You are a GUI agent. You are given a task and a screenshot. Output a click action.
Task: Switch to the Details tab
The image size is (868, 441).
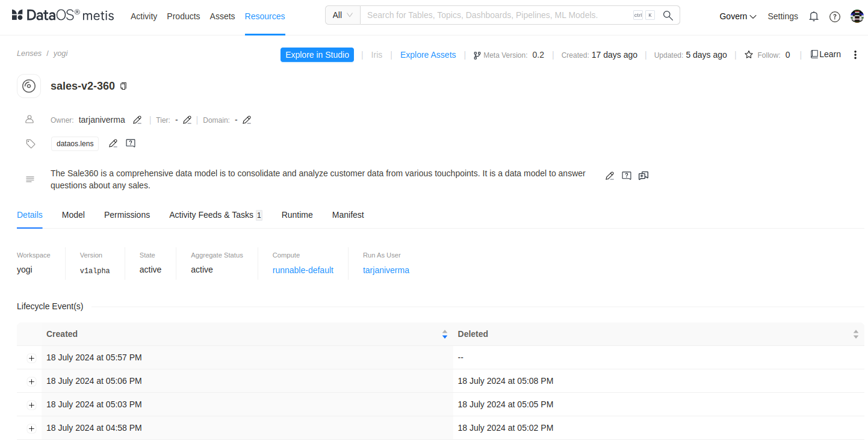29,215
